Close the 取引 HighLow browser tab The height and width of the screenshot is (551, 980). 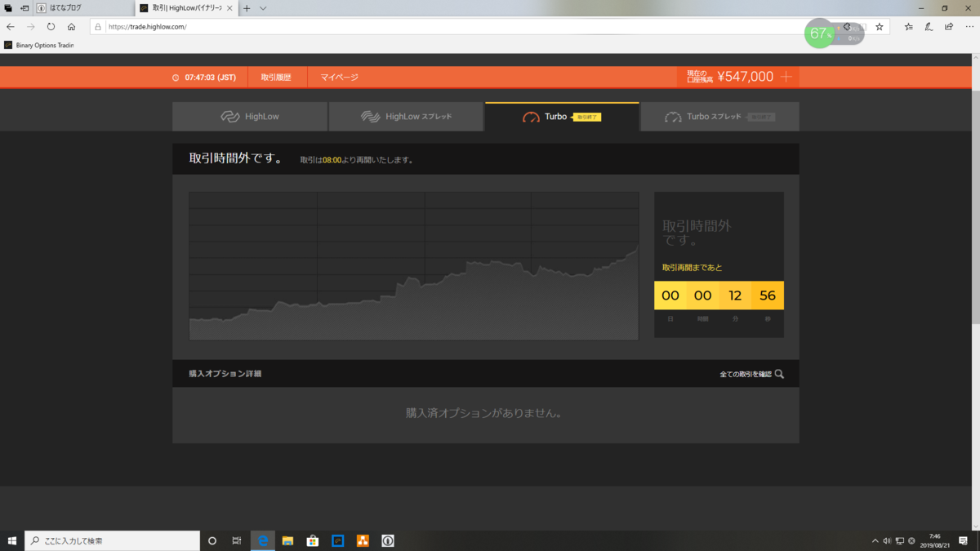[229, 8]
